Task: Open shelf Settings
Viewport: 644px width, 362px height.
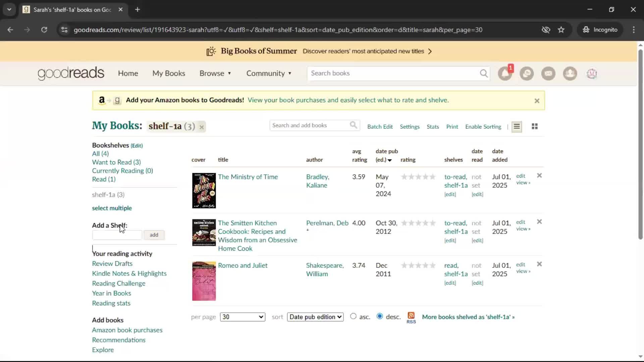Action: pyautogui.click(x=410, y=127)
